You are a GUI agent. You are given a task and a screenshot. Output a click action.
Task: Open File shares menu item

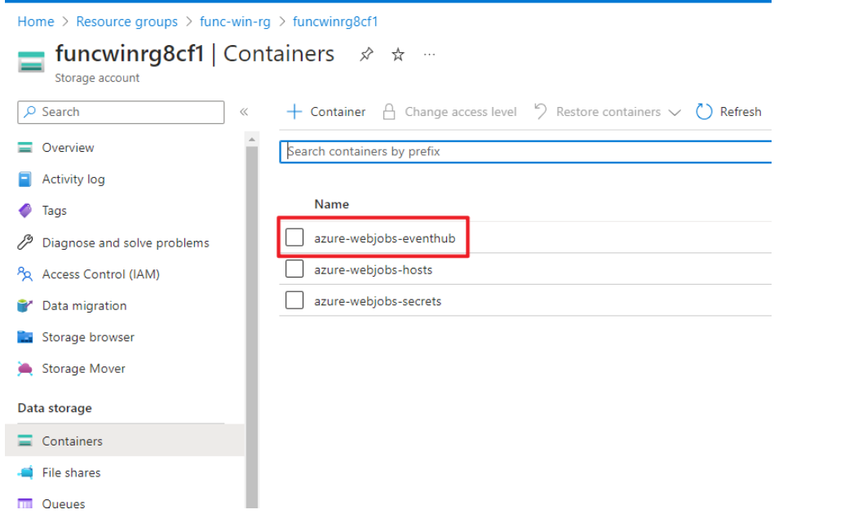71,473
